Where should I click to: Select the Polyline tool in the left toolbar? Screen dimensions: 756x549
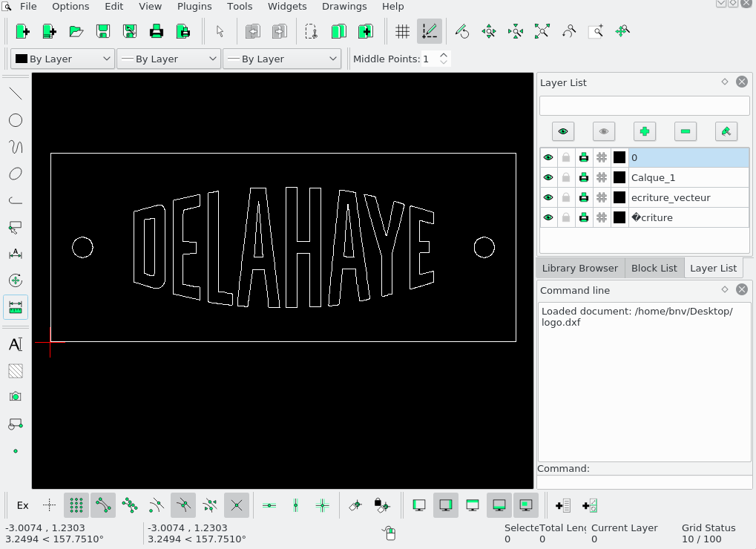pos(16,200)
